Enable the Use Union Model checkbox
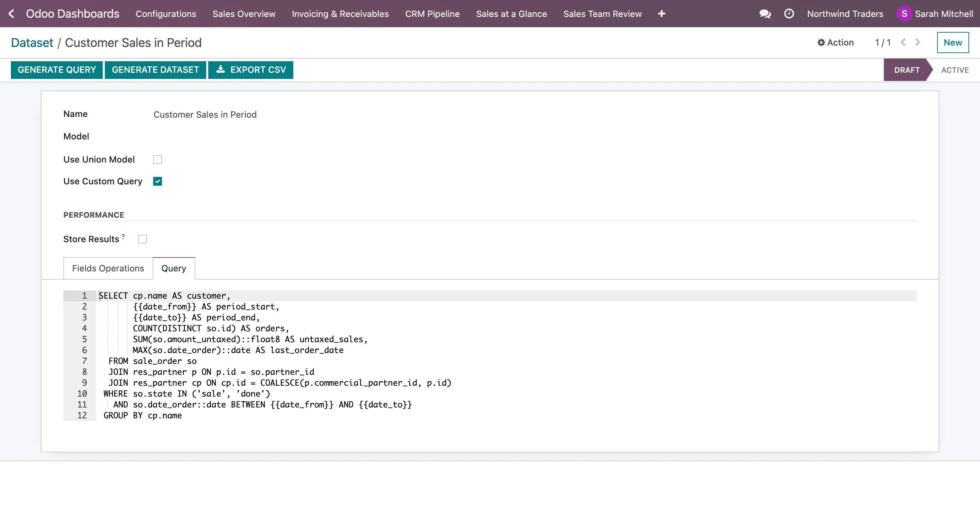This screenshot has height=517, width=980. (x=158, y=159)
